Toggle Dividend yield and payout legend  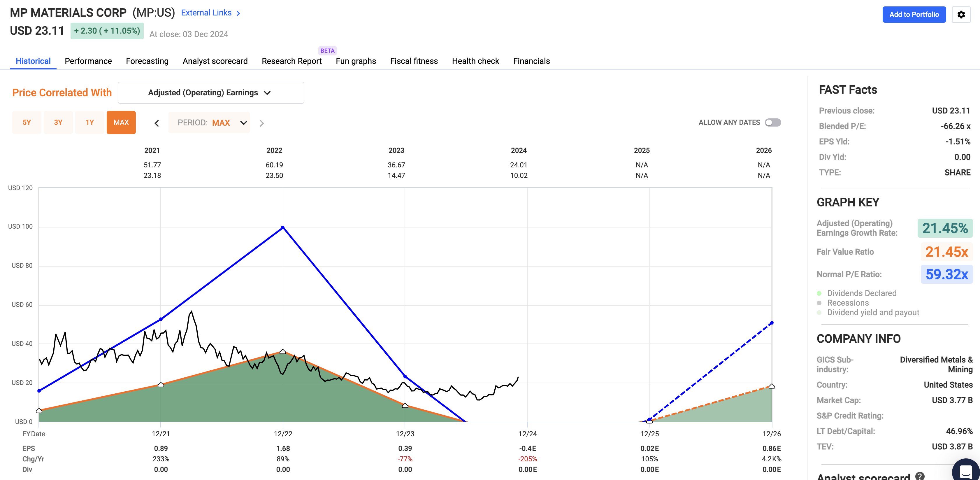873,313
